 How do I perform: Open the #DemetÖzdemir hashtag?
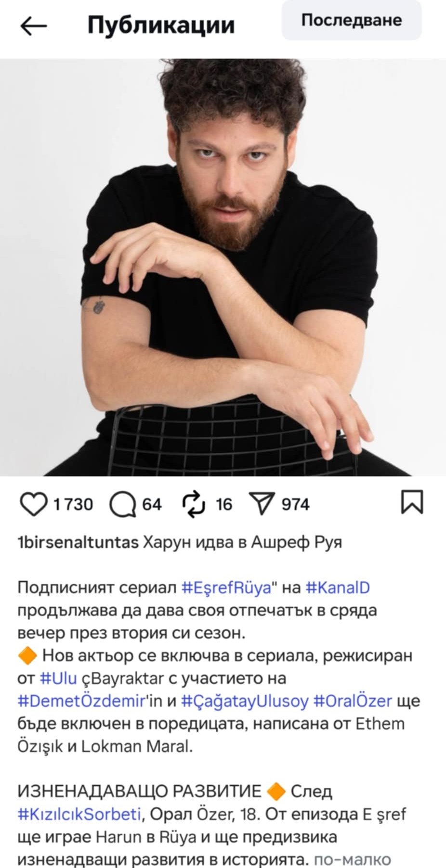[x=81, y=701]
